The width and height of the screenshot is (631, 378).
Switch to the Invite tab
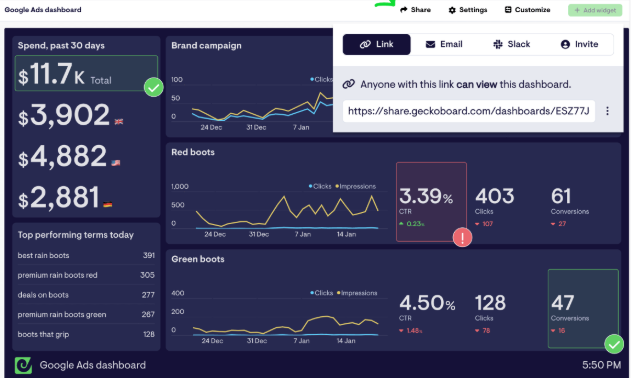579,44
